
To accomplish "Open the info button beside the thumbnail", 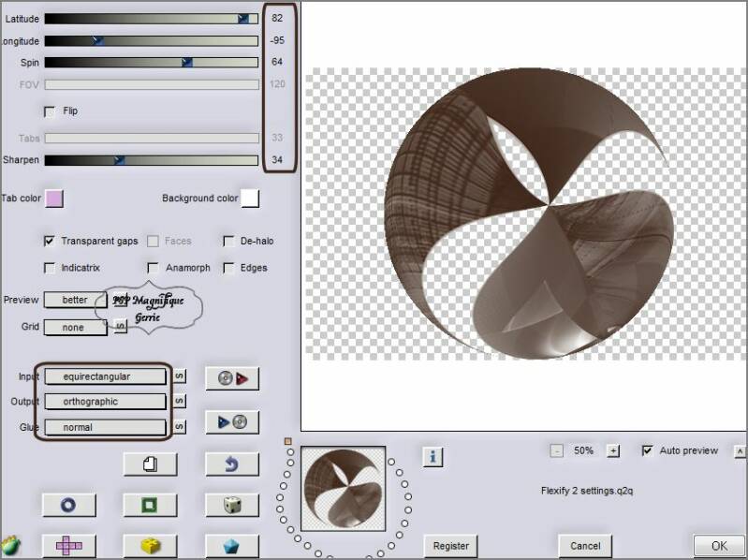I will click(432, 457).
